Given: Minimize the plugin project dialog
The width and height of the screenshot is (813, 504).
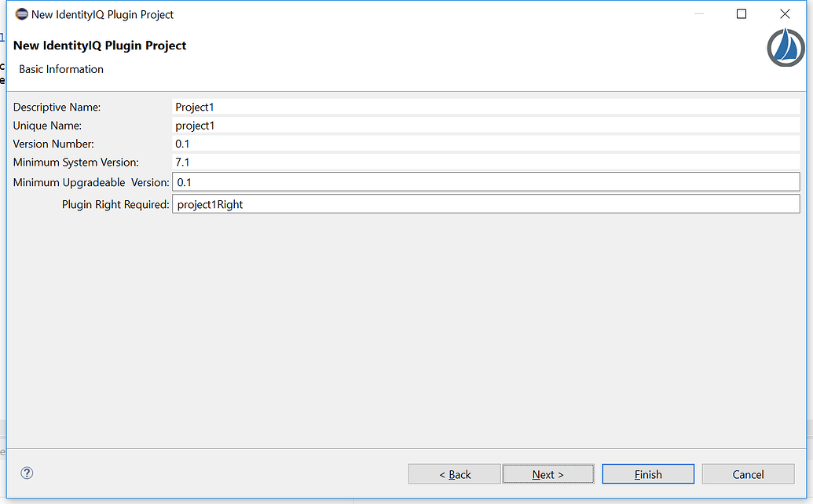Looking at the screenshot, I should (x=698, y=13).
